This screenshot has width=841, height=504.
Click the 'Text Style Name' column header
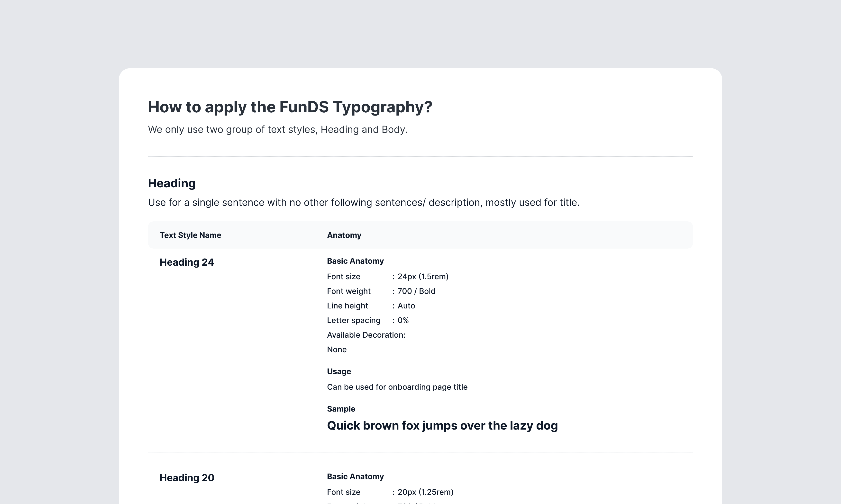coord(190,235)
